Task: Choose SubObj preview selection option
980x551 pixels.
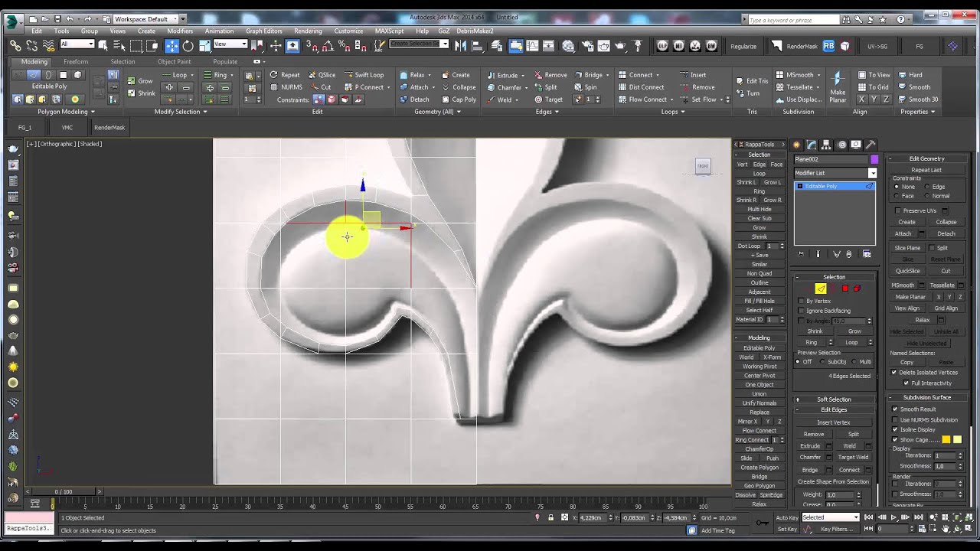Action: (822, 362)
